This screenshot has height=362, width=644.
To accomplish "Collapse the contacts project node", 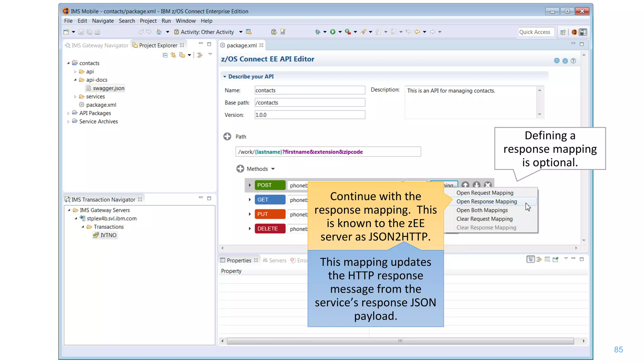I will click(68, 63).
